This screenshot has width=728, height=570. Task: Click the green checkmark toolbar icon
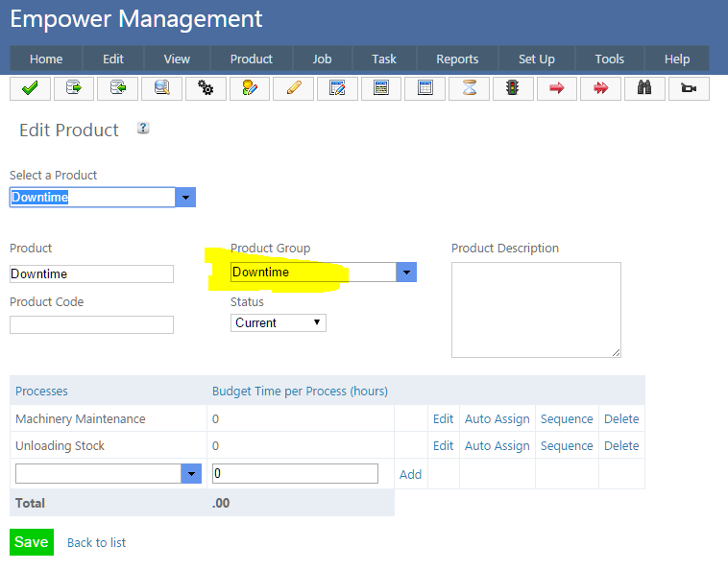(x=30, y=88)
